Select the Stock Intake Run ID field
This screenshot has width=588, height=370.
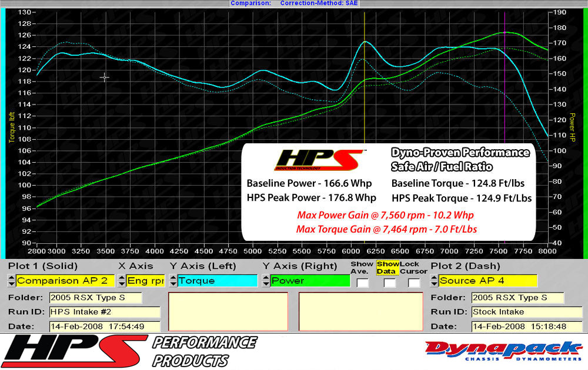(x=526, y=312)
